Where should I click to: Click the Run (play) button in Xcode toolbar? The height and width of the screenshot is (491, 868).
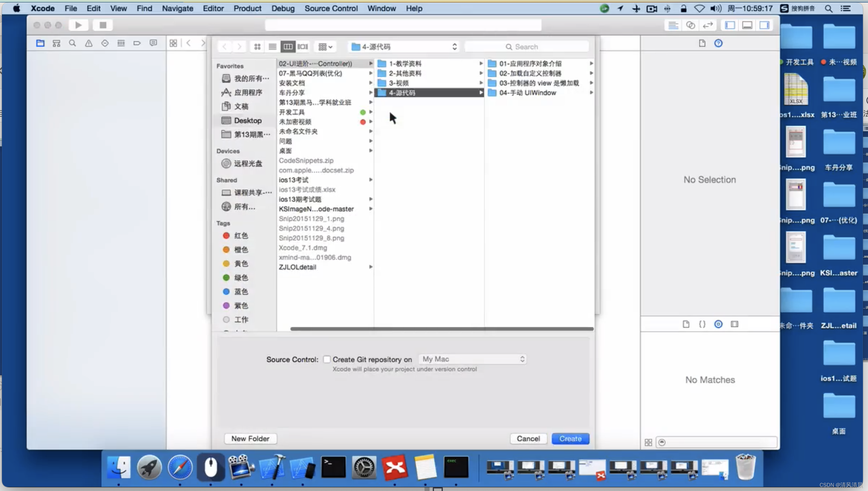click(77, 25)
